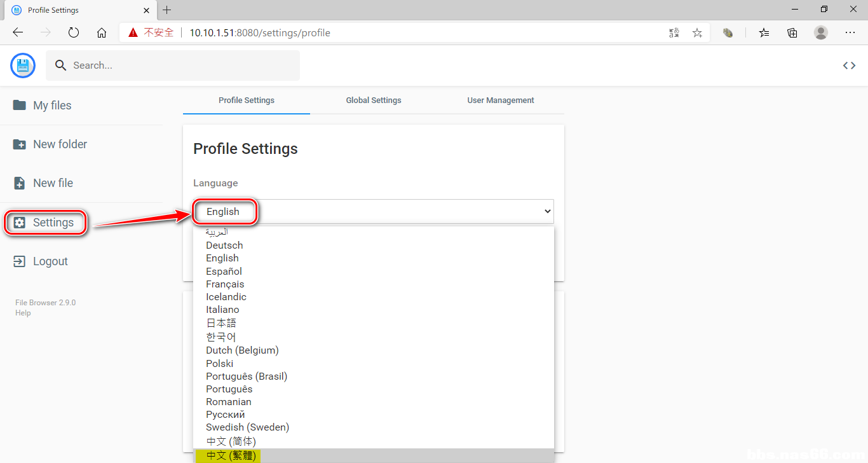Click the Logout icon in sidebar
This screenshot has height=463, width=868.
pyautogui.click(x=20, y=261)
